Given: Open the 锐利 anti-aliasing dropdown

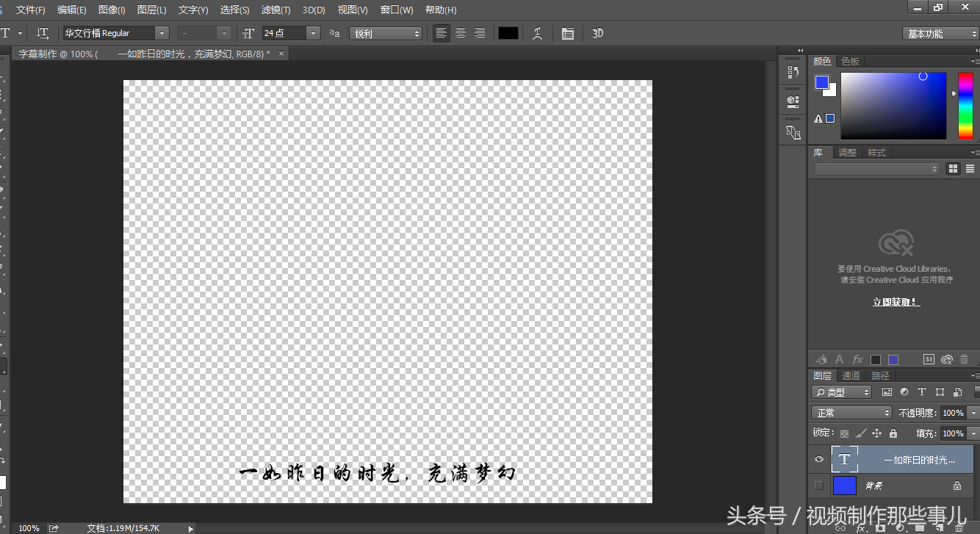Looking at the screenshot, I should click(x=386, y=33).
